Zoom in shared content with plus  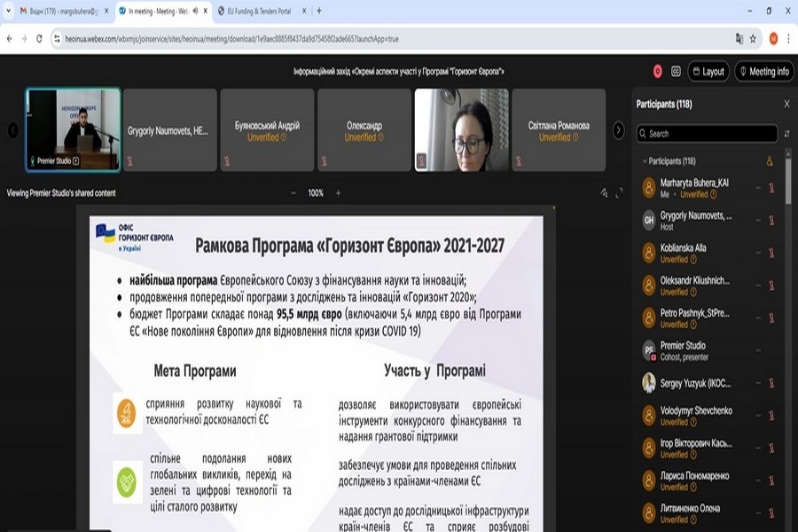(338, 192)
